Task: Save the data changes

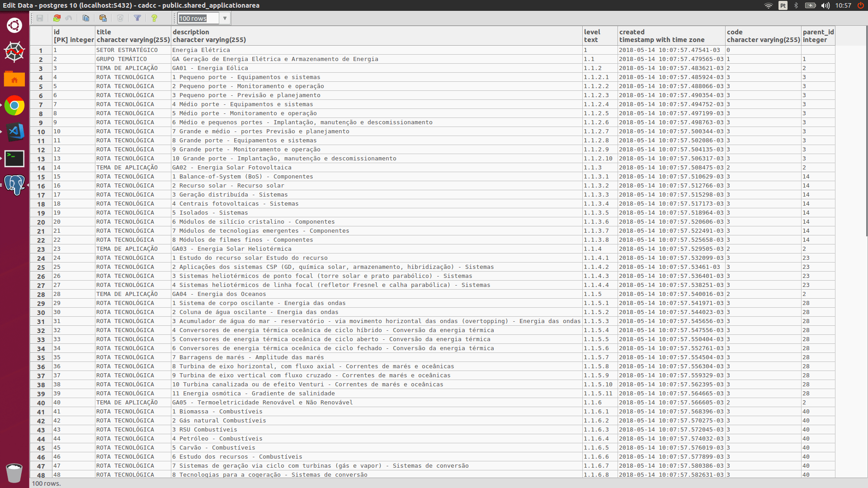Action: (40, 18)
